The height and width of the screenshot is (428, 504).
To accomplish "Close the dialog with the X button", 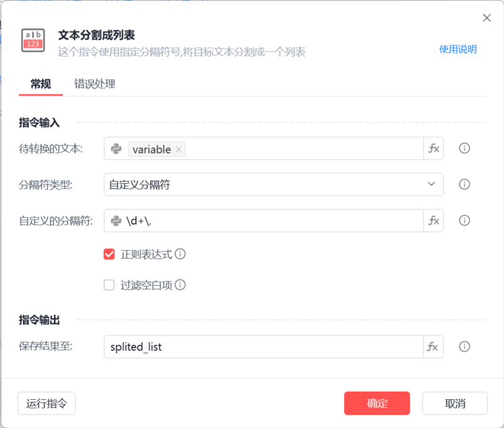I will (486, 18).
